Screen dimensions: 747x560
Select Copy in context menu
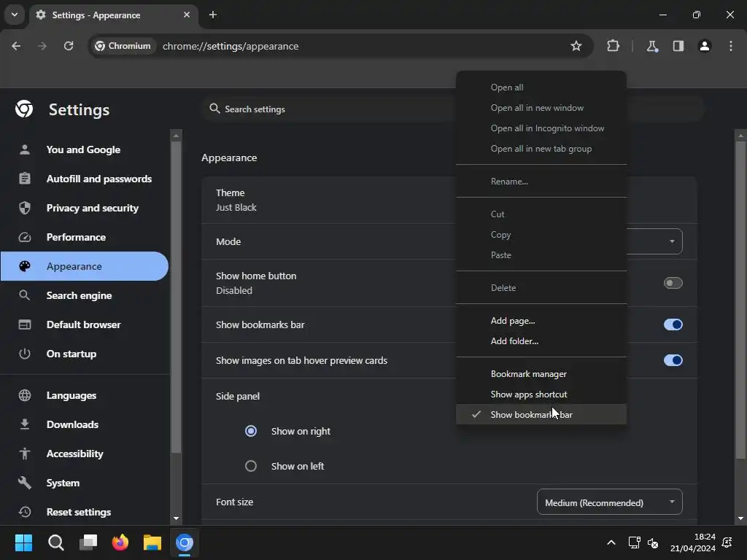pyautogui.click(x=541, y=235)
